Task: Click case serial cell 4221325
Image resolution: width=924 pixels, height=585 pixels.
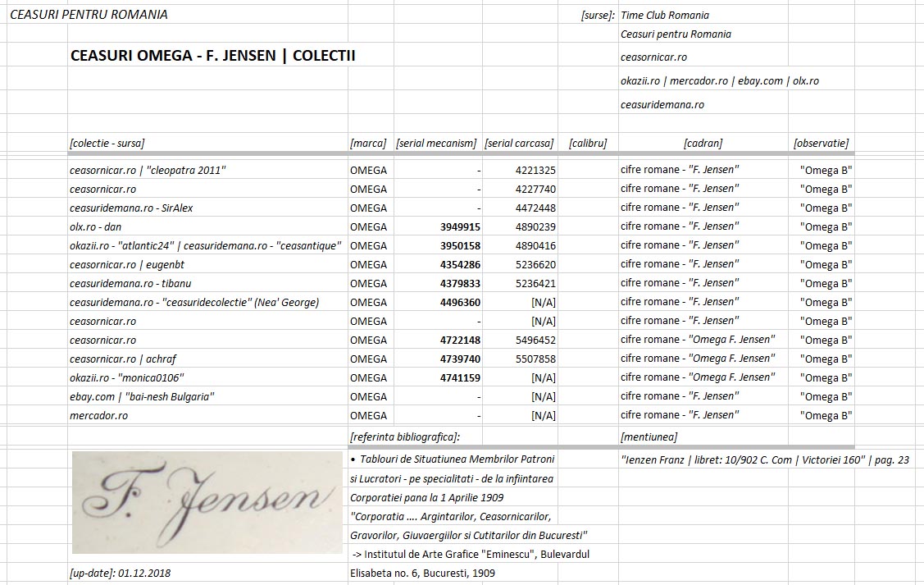Action: click(535, 171)
